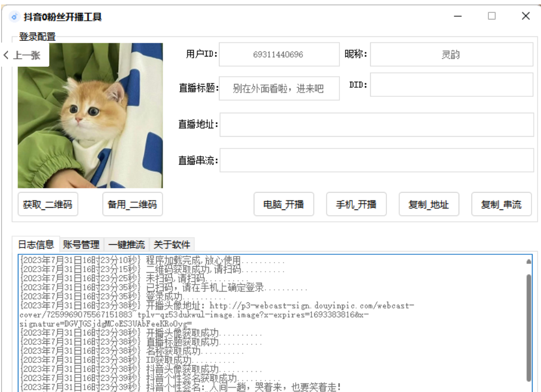Viewport: 541px width, 392px height.
Task: Select the 一键推流 tab
Action: pos(127,244)
